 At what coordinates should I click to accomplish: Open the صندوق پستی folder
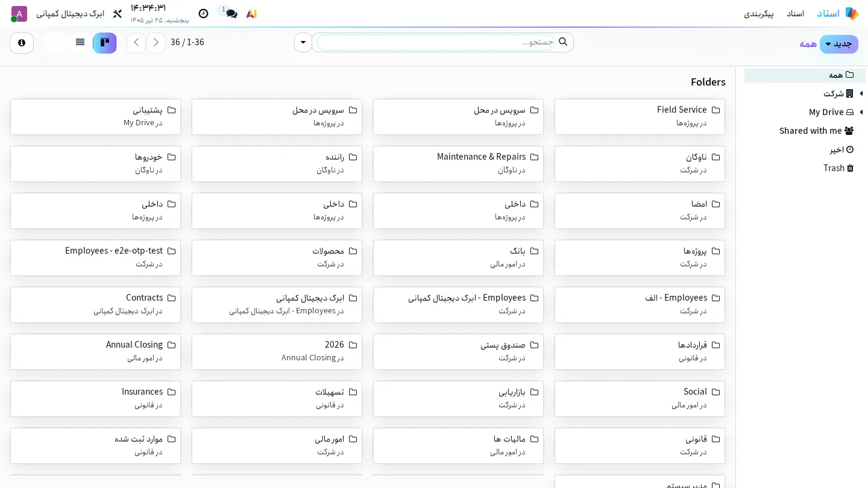[458, 352]
